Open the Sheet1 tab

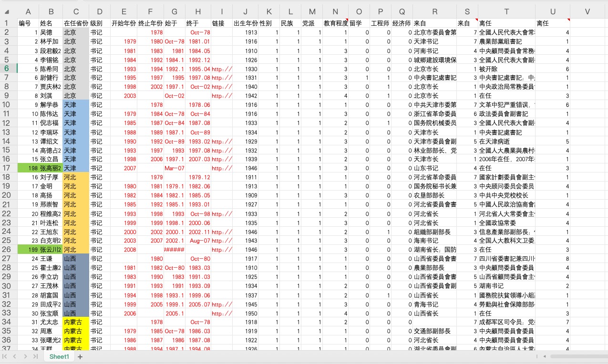pyautogui.click(x=59, y=356)
